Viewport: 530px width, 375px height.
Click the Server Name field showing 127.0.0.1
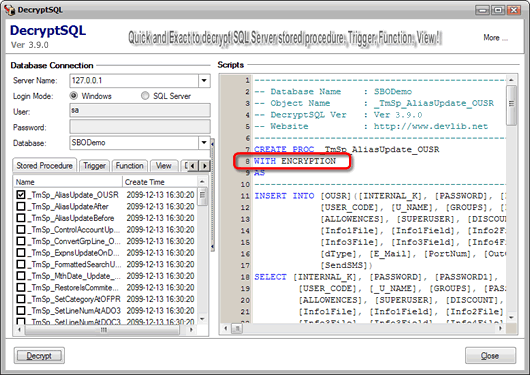point(134,80)
